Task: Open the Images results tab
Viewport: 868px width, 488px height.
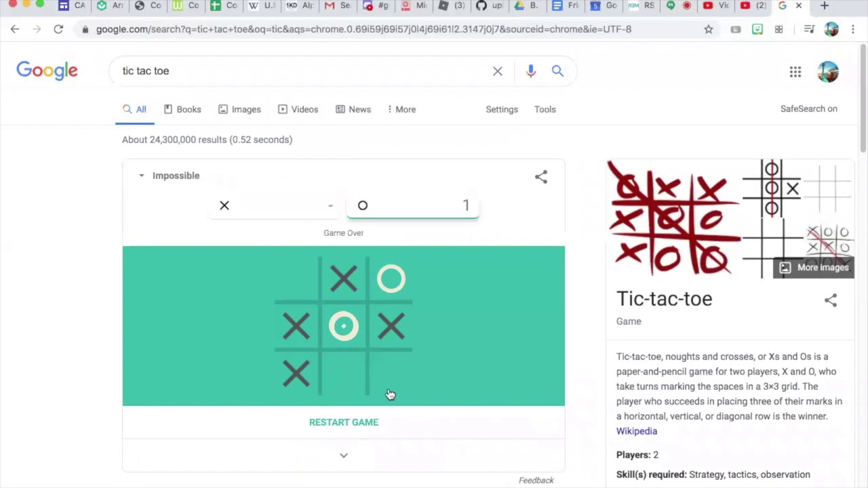Action: click(239, 109)
